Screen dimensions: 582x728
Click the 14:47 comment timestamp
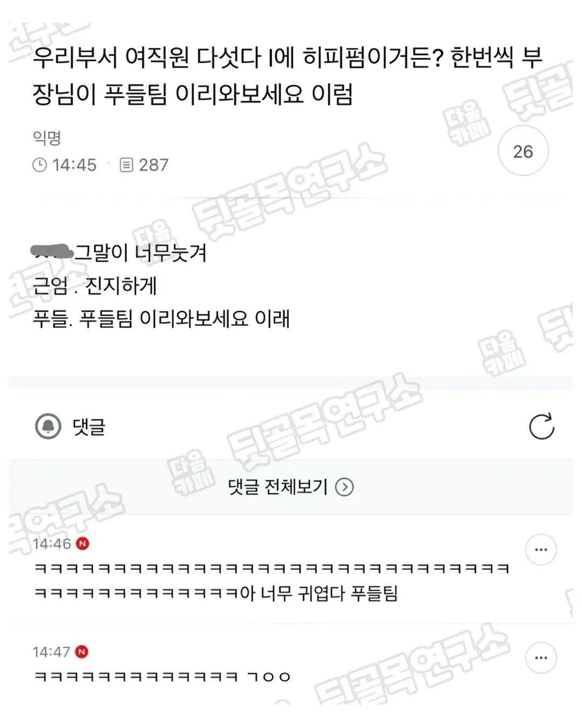(x=52, y=652)
